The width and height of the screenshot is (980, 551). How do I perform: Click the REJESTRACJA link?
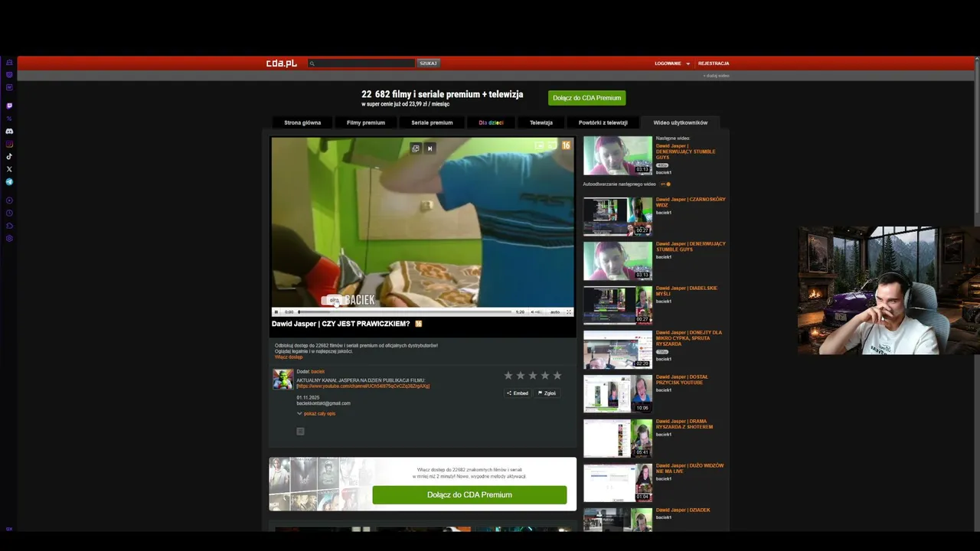coord(714,64)
